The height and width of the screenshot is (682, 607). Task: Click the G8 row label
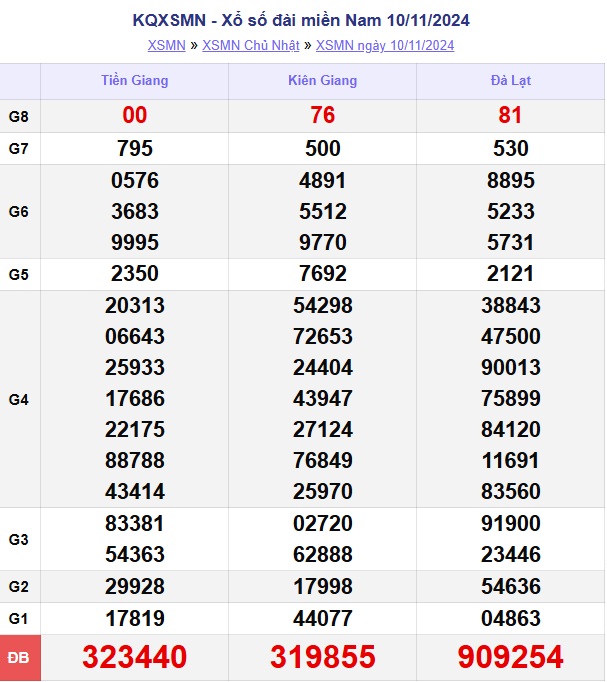pos(19,116)
